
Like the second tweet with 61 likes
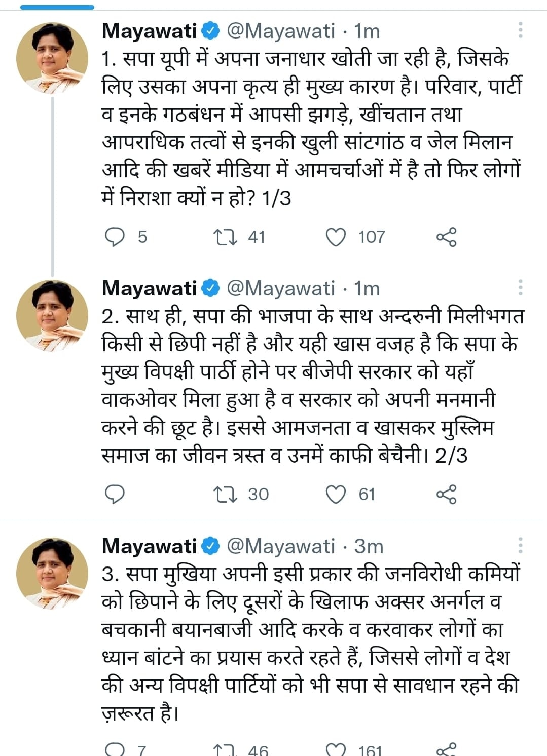click(x=336, y=494)
